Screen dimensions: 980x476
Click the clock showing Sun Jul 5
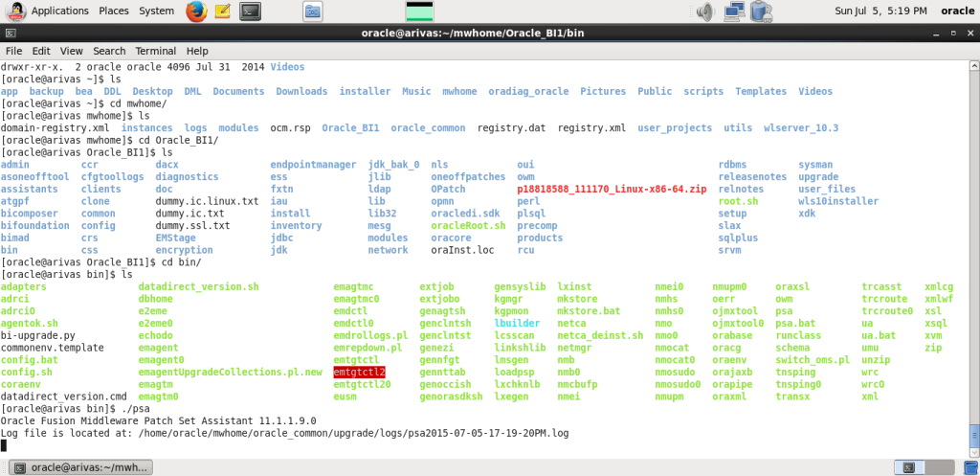click(880, 11)
